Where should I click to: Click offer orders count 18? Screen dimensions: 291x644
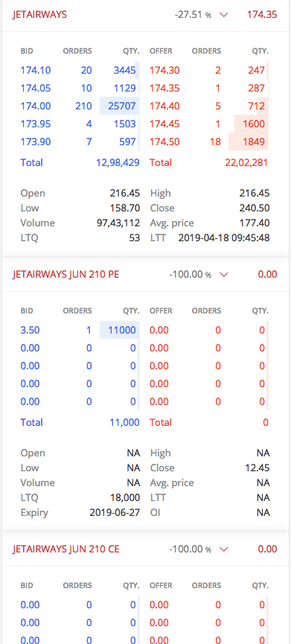point(216,142)
